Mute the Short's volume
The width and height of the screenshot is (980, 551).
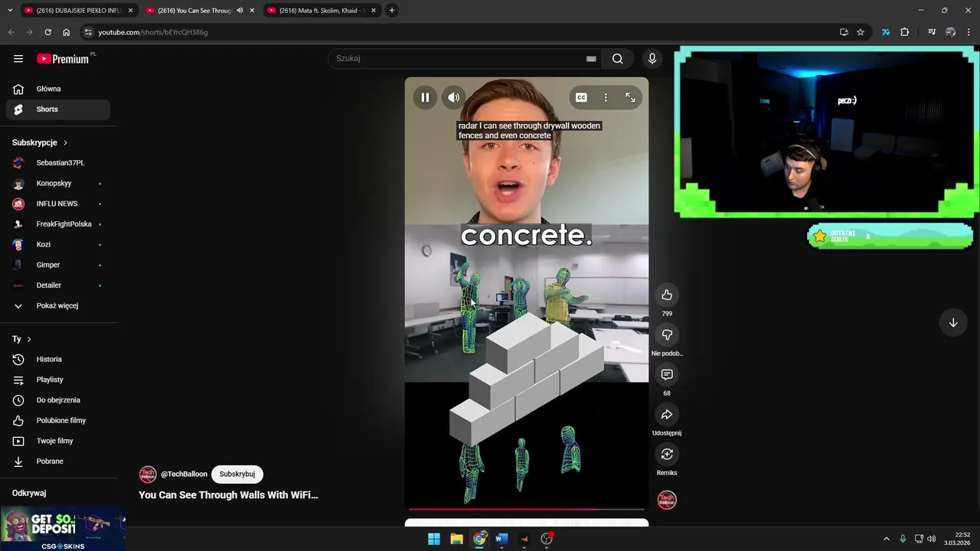click(x=453, y=97)
